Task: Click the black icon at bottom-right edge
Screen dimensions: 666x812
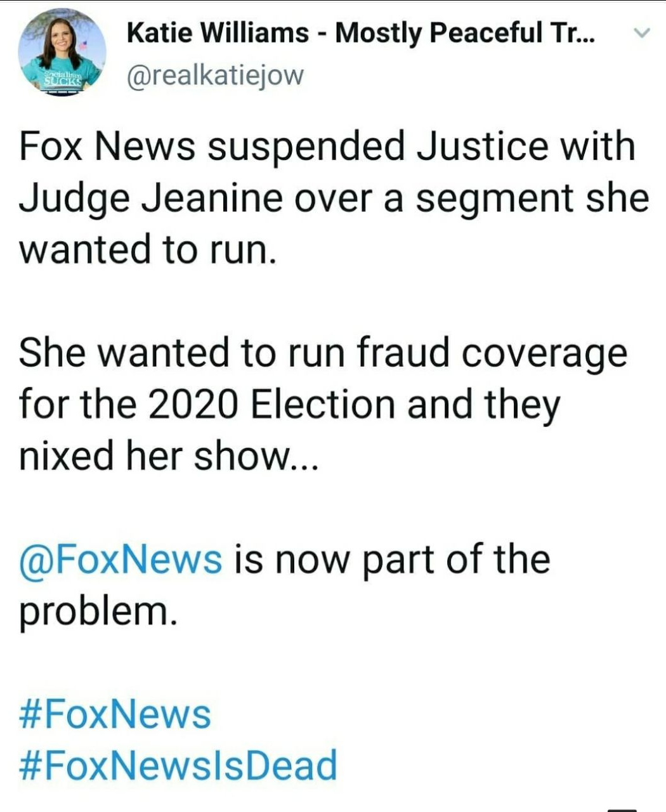Action: [x=621, y=809]
